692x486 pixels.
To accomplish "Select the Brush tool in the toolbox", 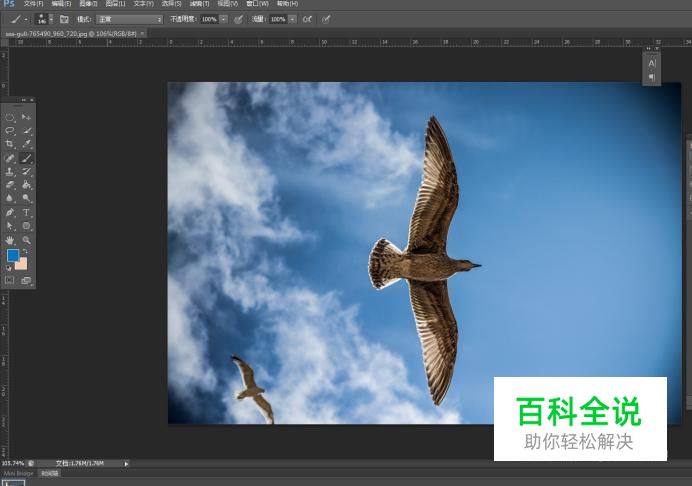I will click(x=26, y=158).
